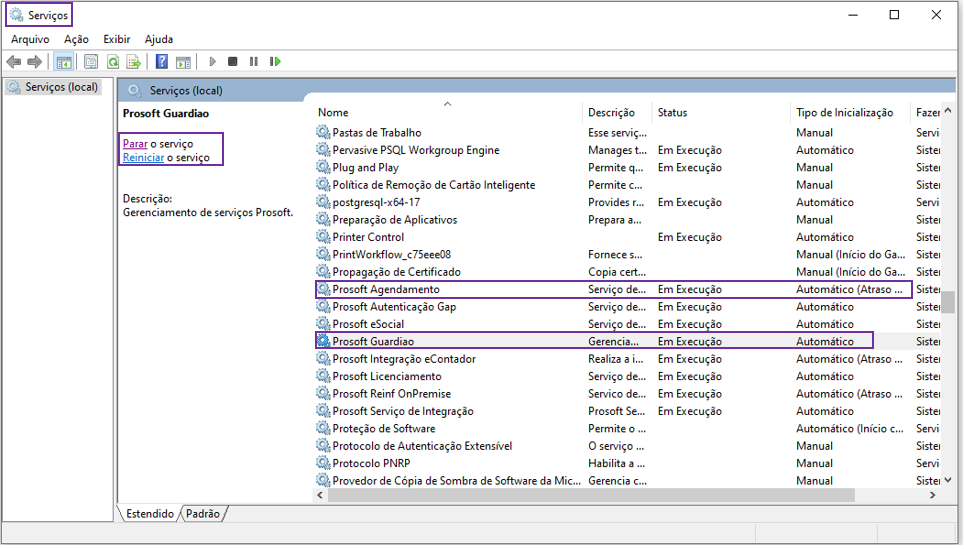Select Serviços (local) in the left tree
This screenshot has height=549, width=964.
[x=61, y=87]
